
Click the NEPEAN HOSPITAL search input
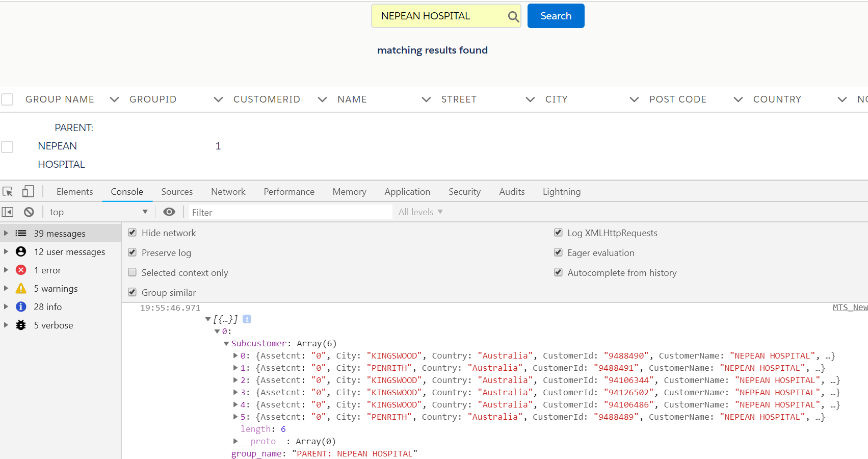point(446,16)
